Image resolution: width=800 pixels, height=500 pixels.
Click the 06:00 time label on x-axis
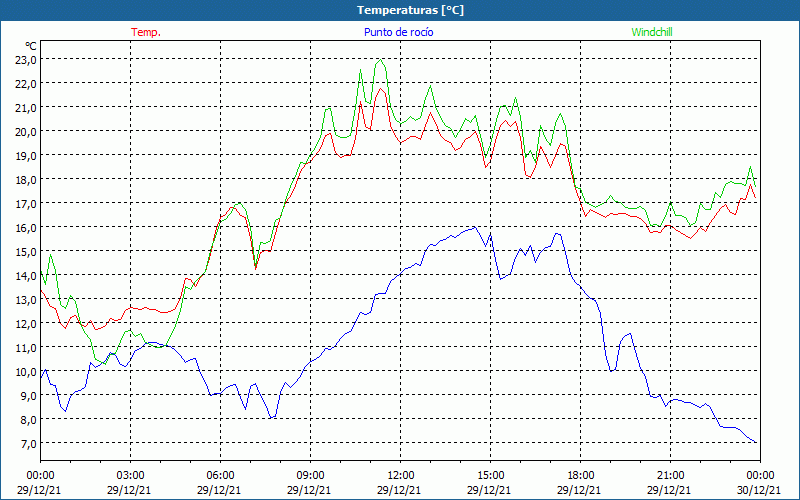pos(220,475)
